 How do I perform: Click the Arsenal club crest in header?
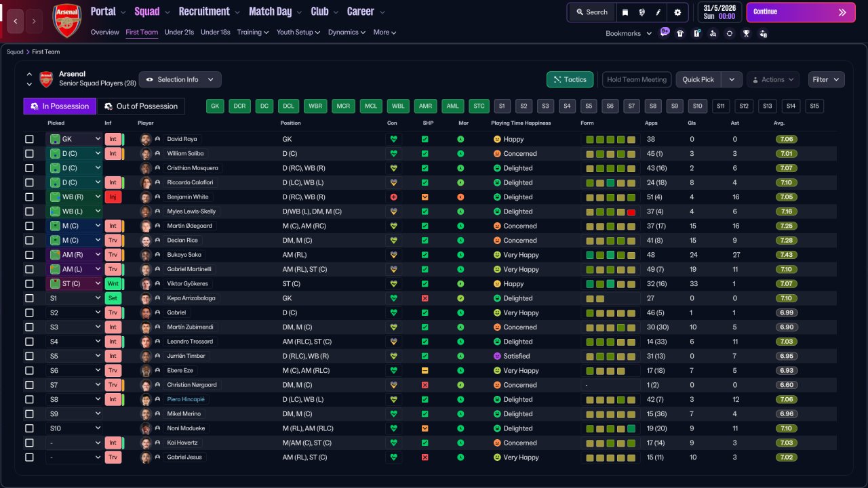pyautogui.click(x=67, y=20)
